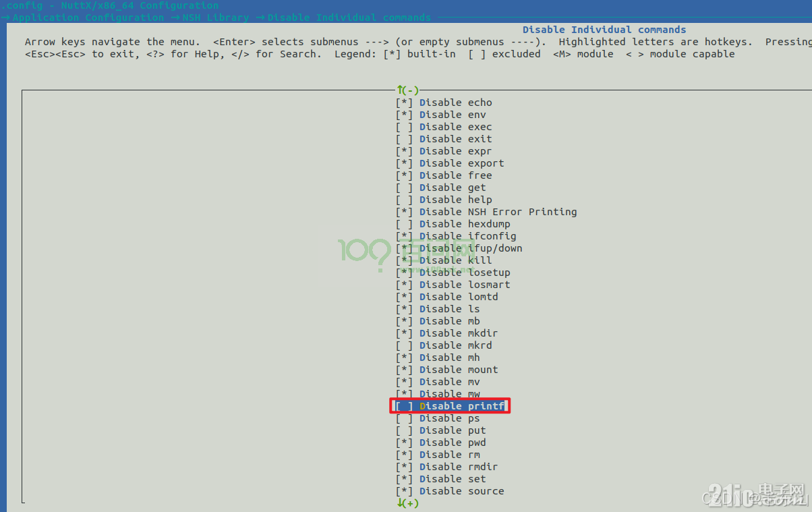Toggle the Disable lomtd option

[x=447, y=297]
